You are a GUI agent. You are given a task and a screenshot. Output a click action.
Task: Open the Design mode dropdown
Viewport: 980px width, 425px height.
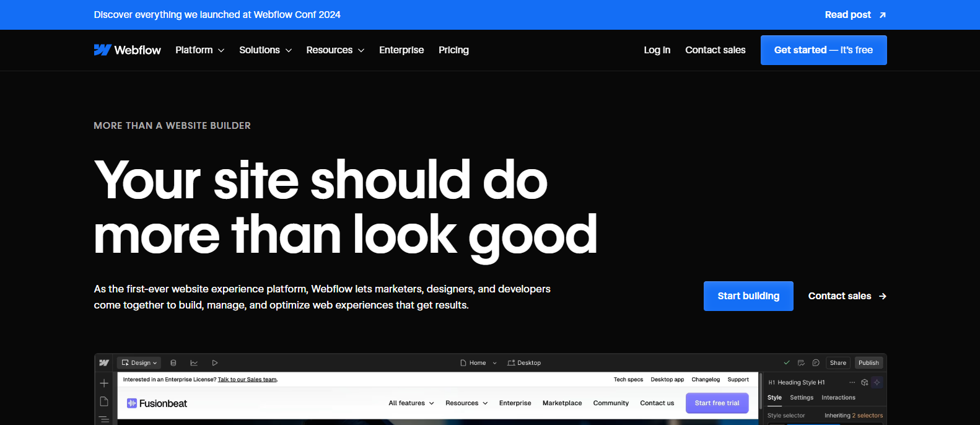(139, 363)
